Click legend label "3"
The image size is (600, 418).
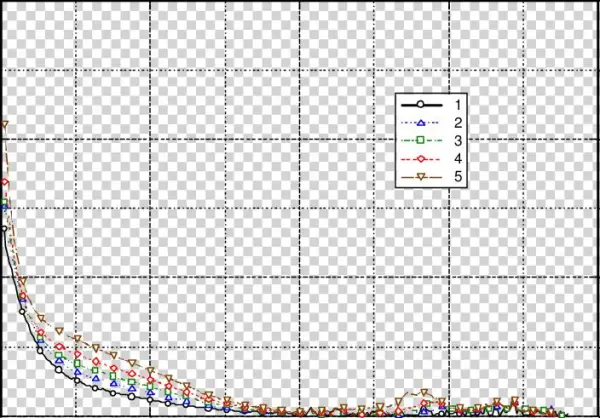point(458,140)
